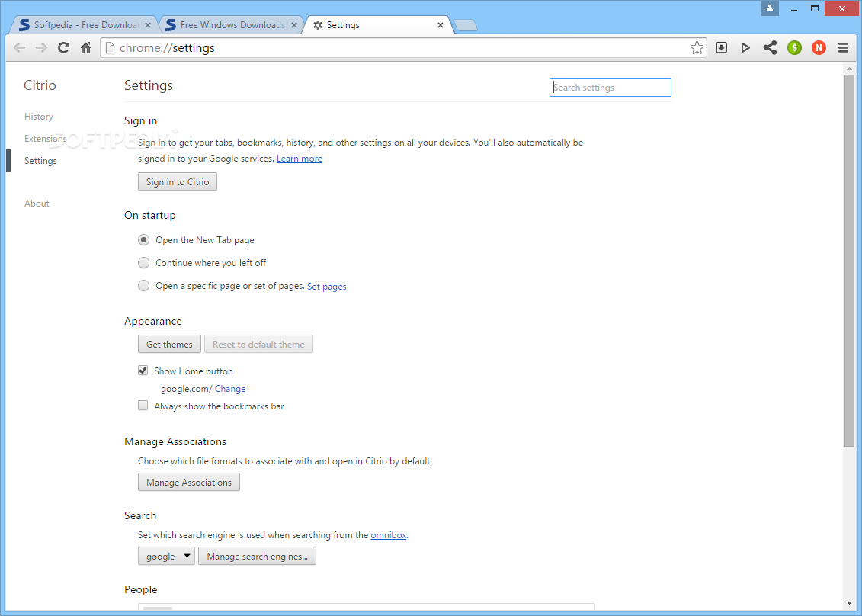Click the Set pages link
The width and height of the screenshot is (862, 616).
pos(326,287)
